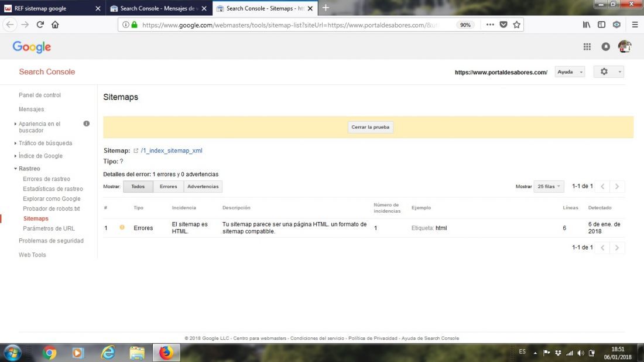Click the orange error icon in row 1
This screenshot has width=644, height=362.
[x=122, y=227]
